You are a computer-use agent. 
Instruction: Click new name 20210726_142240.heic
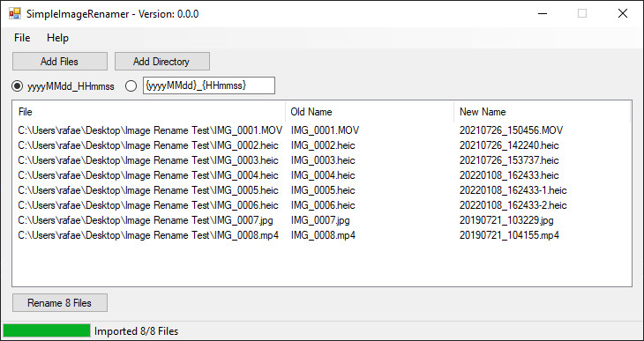pos(509,145)
